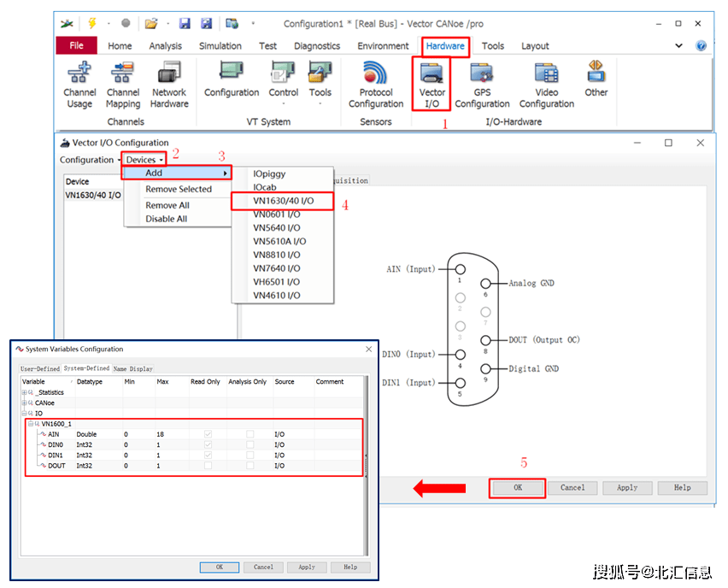Open Network Hardware settings

pyautogui.click(x=169, y=85)
